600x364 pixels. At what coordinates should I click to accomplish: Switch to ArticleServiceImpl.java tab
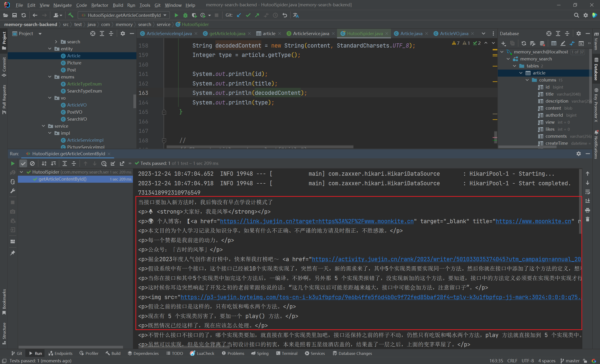(x=169, y=33)
